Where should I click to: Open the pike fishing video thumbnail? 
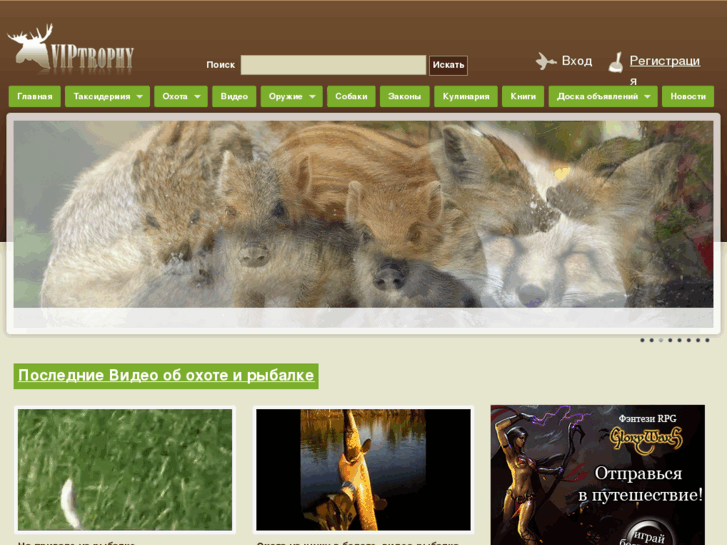coord(364,469)
